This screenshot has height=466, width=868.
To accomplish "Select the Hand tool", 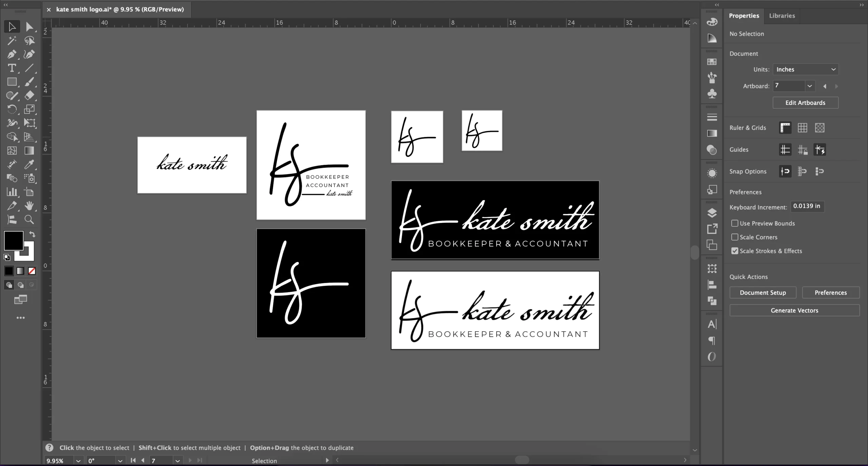I will tap(29, 206).
